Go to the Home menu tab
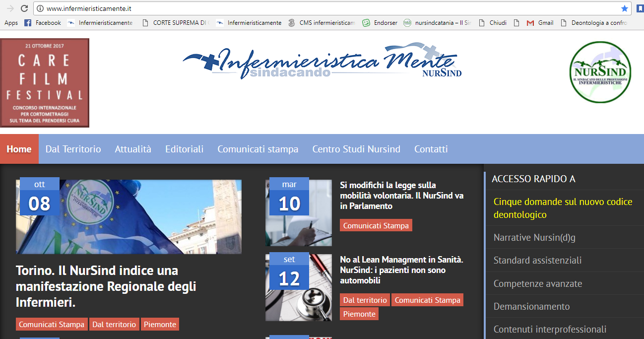Viewport: 644px width, 339px height. tap(19, 149)
